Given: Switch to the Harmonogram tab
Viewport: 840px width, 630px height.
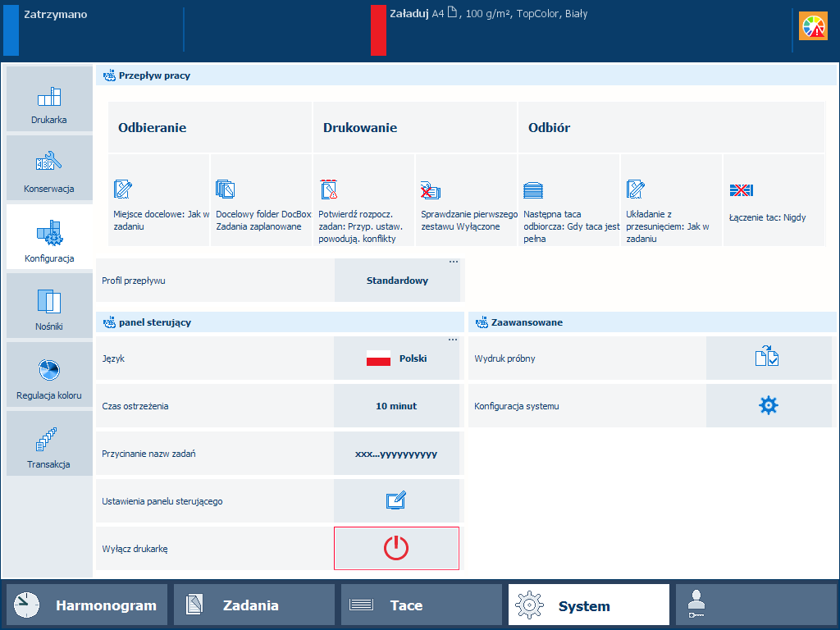Looking at the screenshot, I should coord(87,605).
